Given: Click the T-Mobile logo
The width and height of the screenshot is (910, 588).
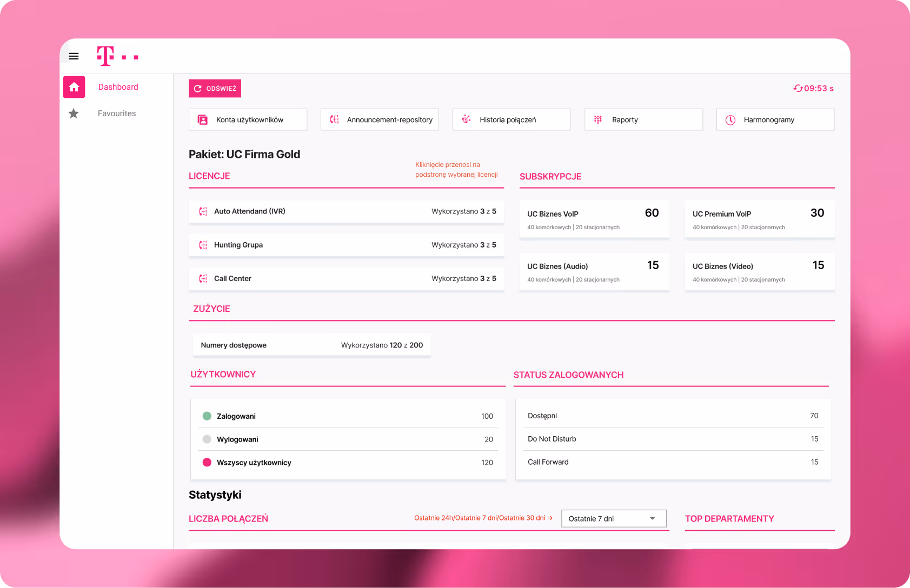Looking at the screenshot, I should (x=117, y=56).
